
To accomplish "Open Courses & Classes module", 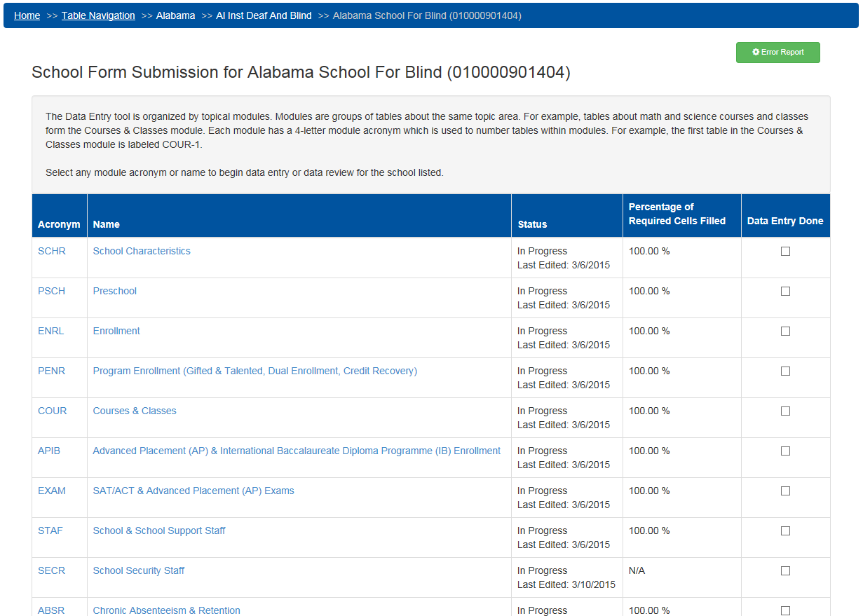I will 135,411.
